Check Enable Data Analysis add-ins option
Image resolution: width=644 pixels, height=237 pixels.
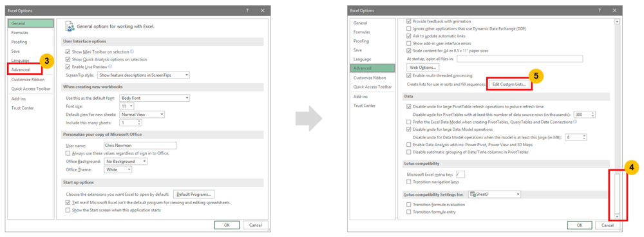tap(409, 144)
